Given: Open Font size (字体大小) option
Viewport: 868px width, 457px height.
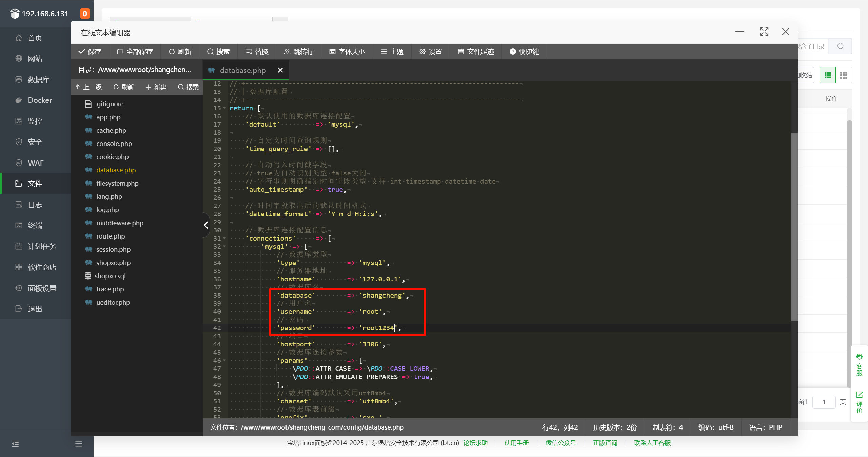Looking at the screenshot, I should point(347,52).
